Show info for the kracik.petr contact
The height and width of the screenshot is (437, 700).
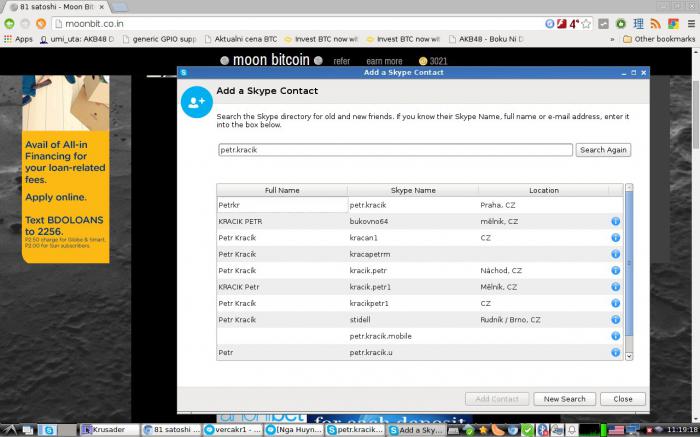pyautogui.click(x=615, y=271)
